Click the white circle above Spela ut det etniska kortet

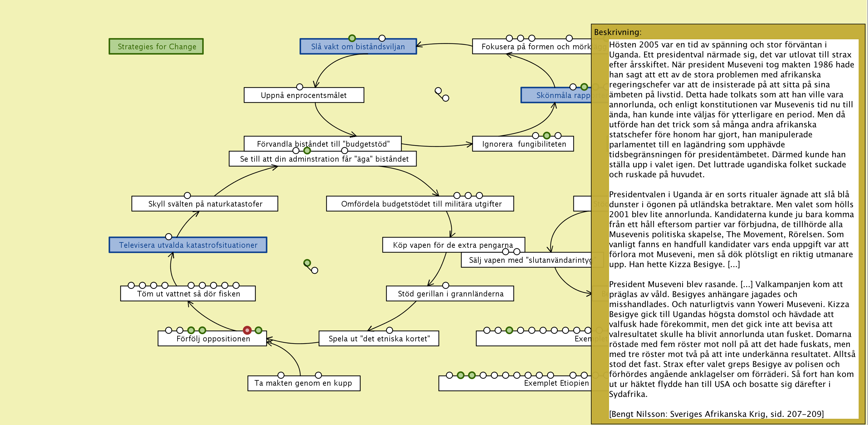pyautogui.click(x=389, y=330)
